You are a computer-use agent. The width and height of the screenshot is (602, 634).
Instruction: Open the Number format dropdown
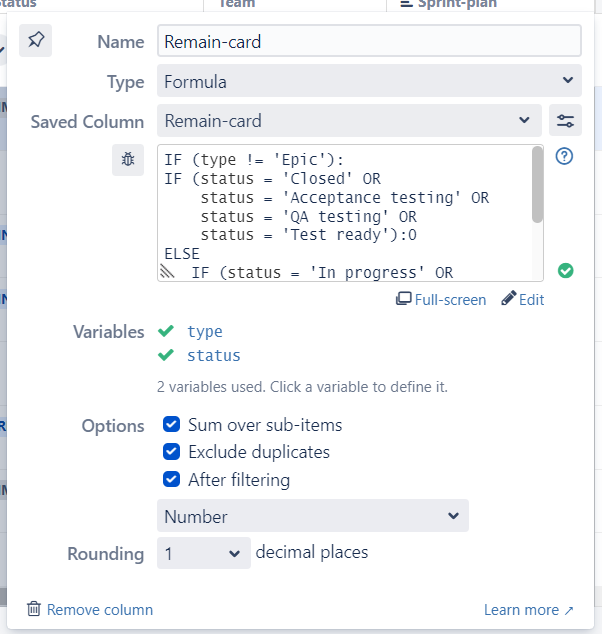click(x=313, y=516)
